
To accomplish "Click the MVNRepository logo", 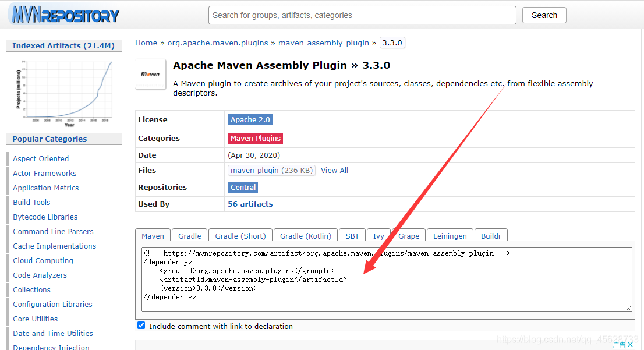I will click(65, 15).
